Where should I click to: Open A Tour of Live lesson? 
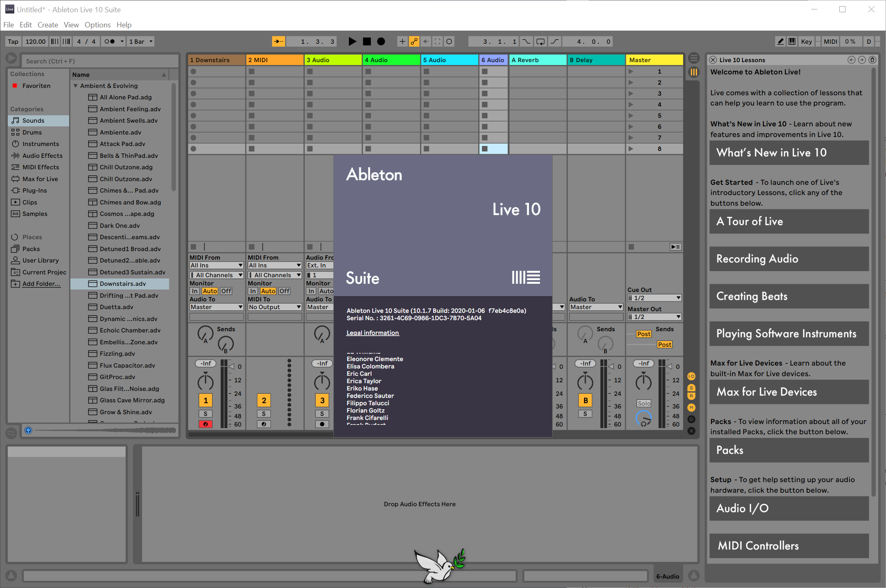pos(789,221)
